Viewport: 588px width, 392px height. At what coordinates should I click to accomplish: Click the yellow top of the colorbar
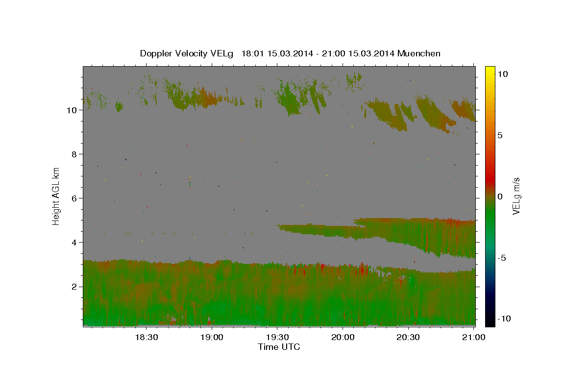point(490,73)
